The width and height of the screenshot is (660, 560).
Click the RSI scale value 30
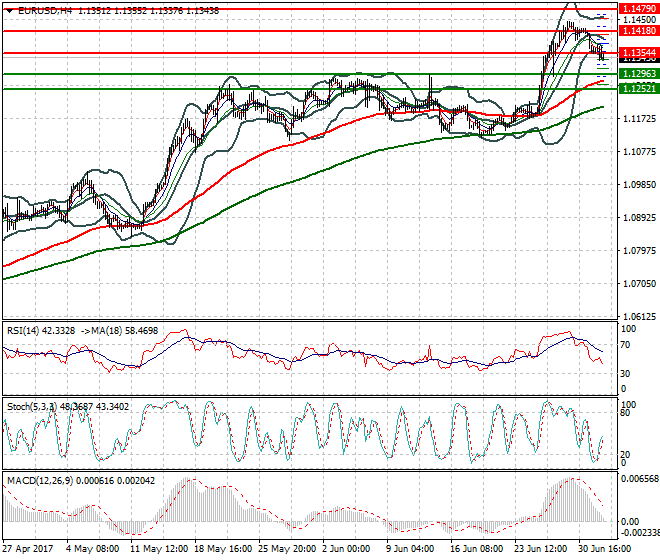tap(625, 374)
